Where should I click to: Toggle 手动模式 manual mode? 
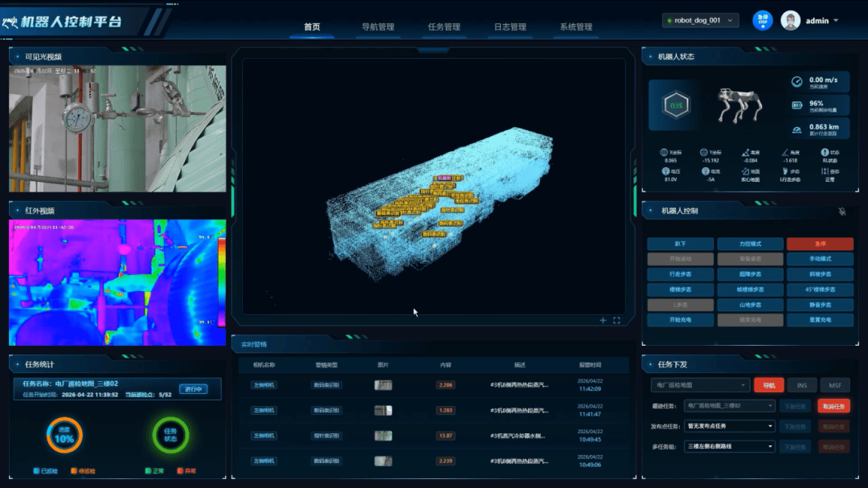[x=820, y=259]
